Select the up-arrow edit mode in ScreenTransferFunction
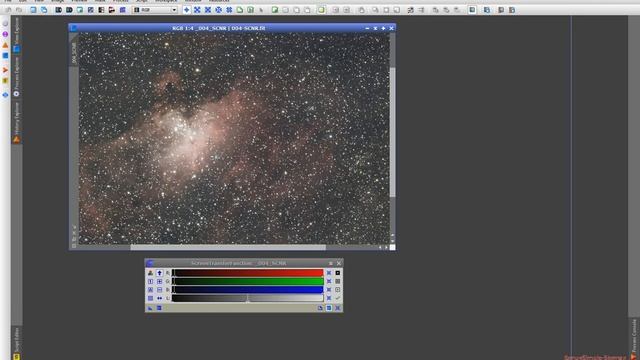640x360 pixels. point(159,273)
